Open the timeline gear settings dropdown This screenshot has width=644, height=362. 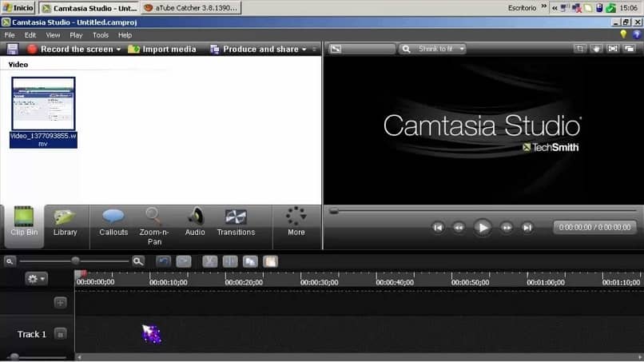36,279
